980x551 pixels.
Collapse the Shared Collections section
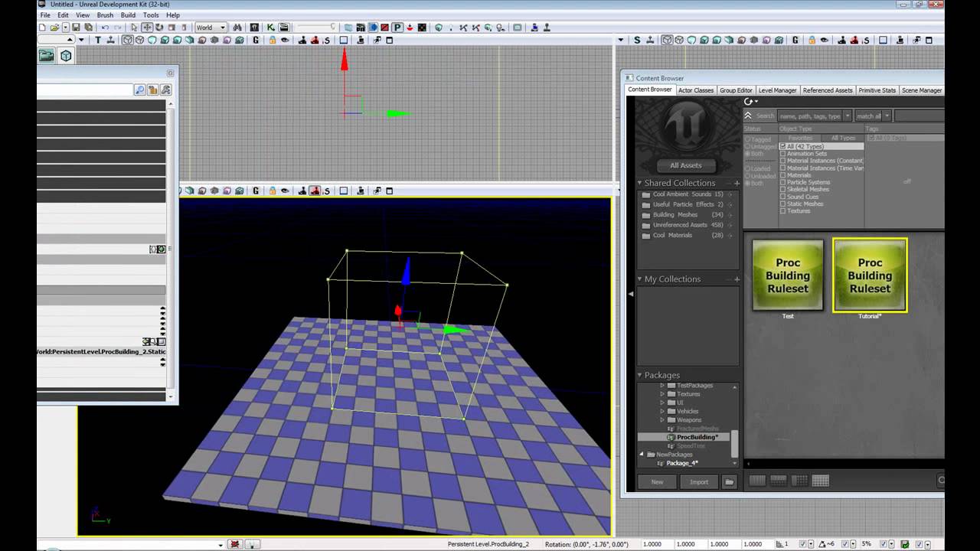tap(640, 183)
